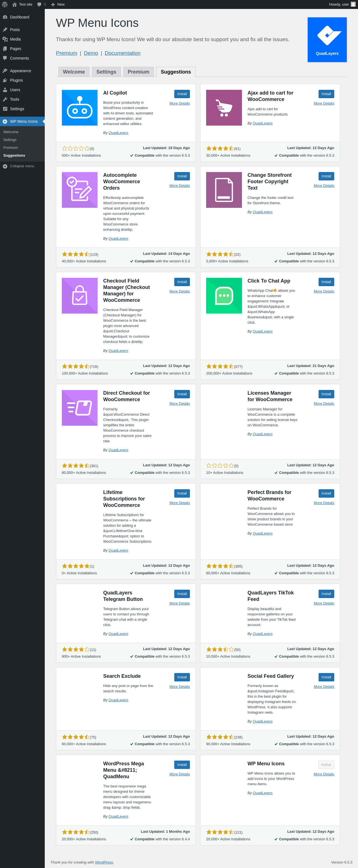Image resolution: width=358 pixels, height=868 pixels.
Task: Click the Users person icon
Action: click(x=5, y=90)
